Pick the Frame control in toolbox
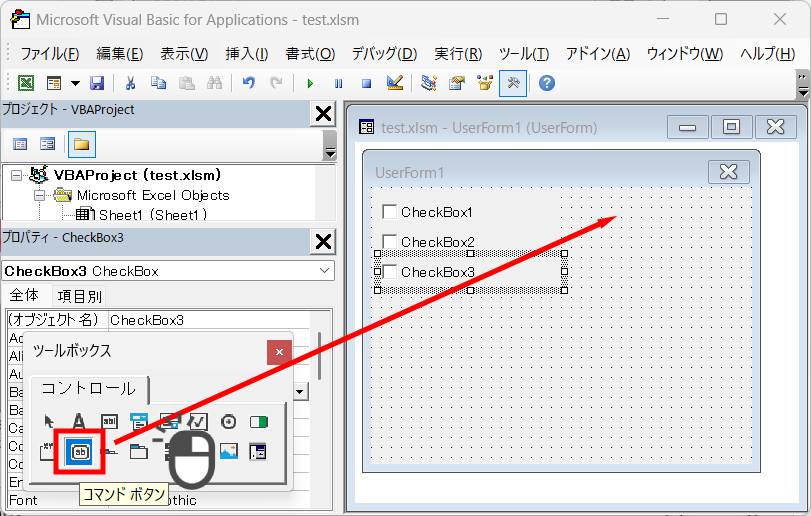Screen dimensions: 811x516 [48, 451]
